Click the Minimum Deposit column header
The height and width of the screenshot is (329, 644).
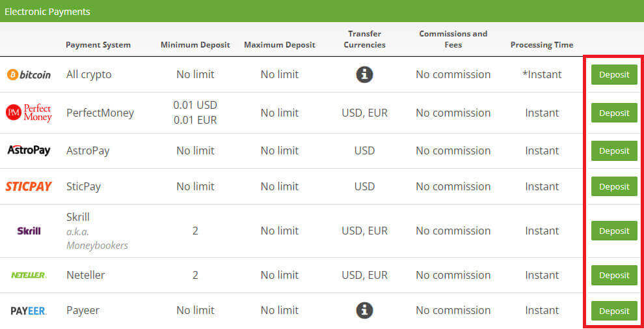pyautogui.click(x=195, y=45)
